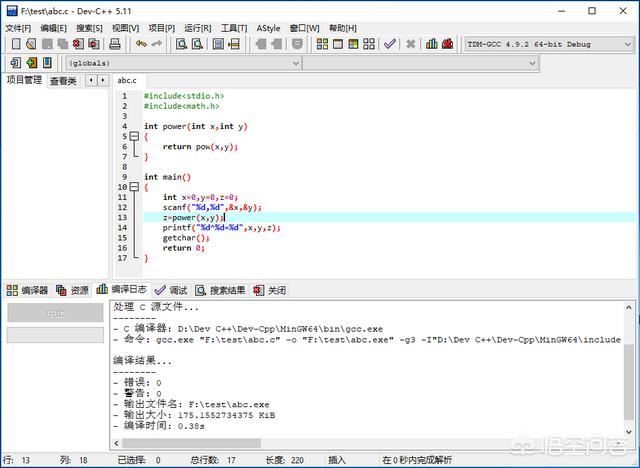Switch to the 项目管理 panel tab
The height and width of the screenshot is (468, 640).
pyautogui.click(x=24, y=80)
